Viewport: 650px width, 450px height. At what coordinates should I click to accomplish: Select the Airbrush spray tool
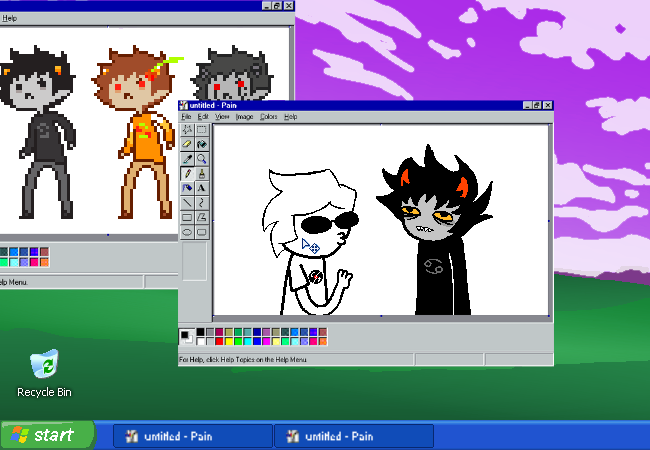pyautogui.click(x=187, y=188)
